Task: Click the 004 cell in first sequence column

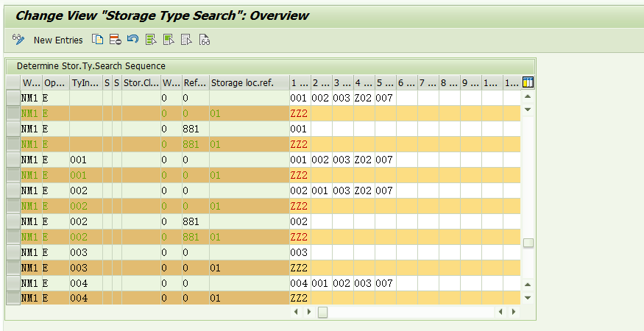Action: 298,283
